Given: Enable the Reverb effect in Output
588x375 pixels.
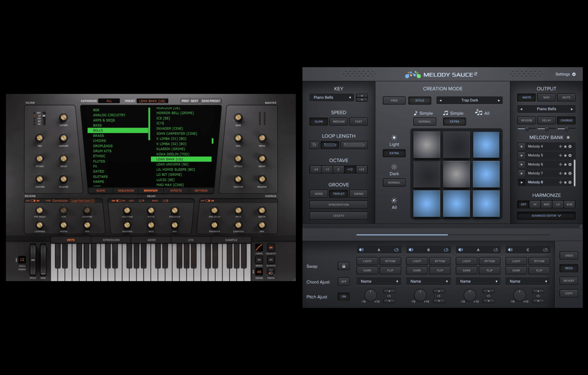Looking at the screenshot, I should pos(526,121).
